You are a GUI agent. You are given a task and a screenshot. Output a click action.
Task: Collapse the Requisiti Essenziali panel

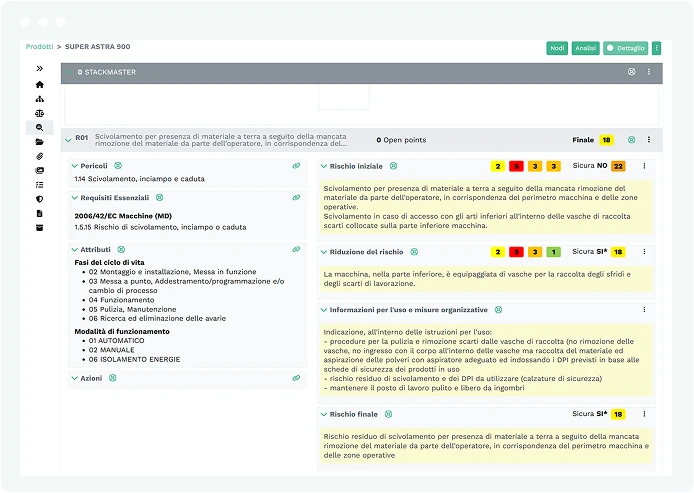(74, 198)
